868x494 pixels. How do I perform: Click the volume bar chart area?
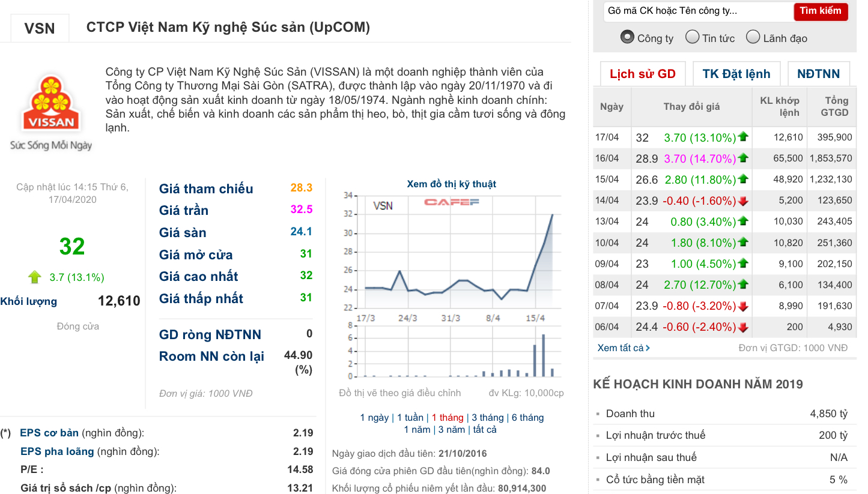click(x=459, y=352)
